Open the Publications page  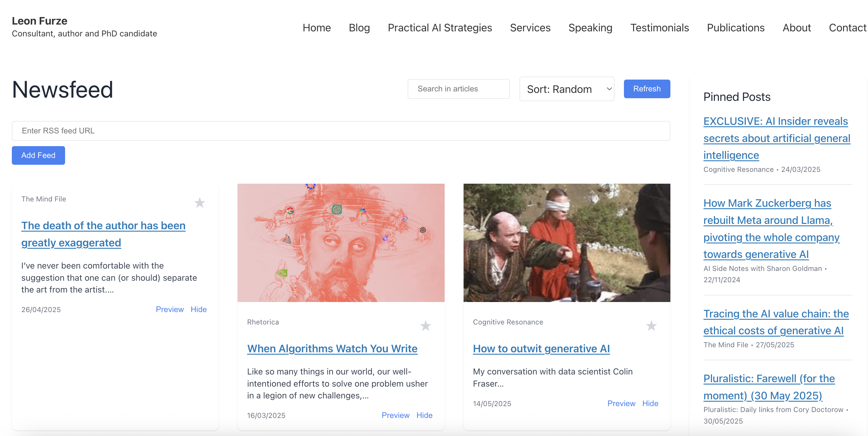pyautogui.click(x=735, y=28)
